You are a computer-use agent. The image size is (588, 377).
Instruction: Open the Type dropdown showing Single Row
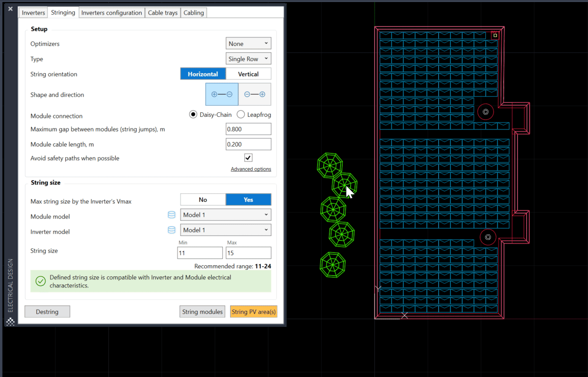[248, 58]
